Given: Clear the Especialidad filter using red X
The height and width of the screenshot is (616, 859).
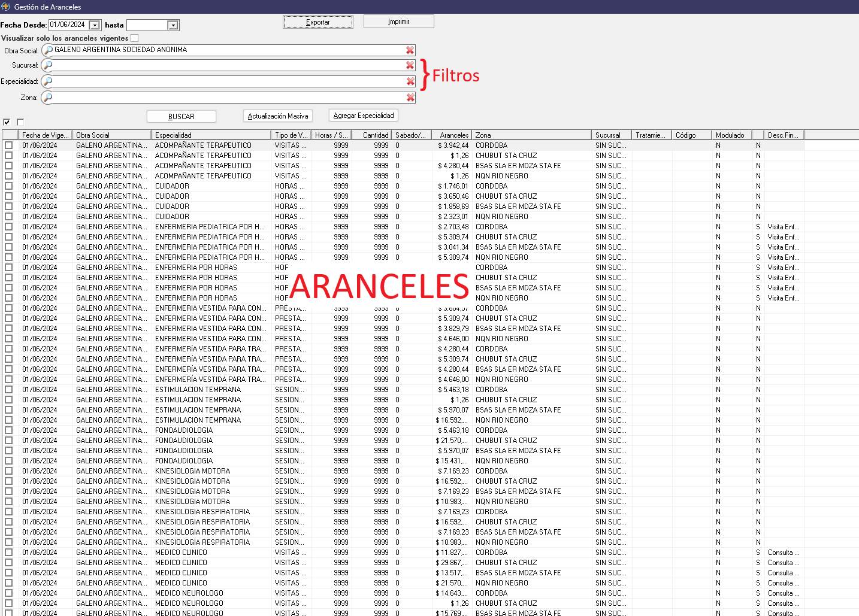Looking at the screenshot, I should pos(410,81).
